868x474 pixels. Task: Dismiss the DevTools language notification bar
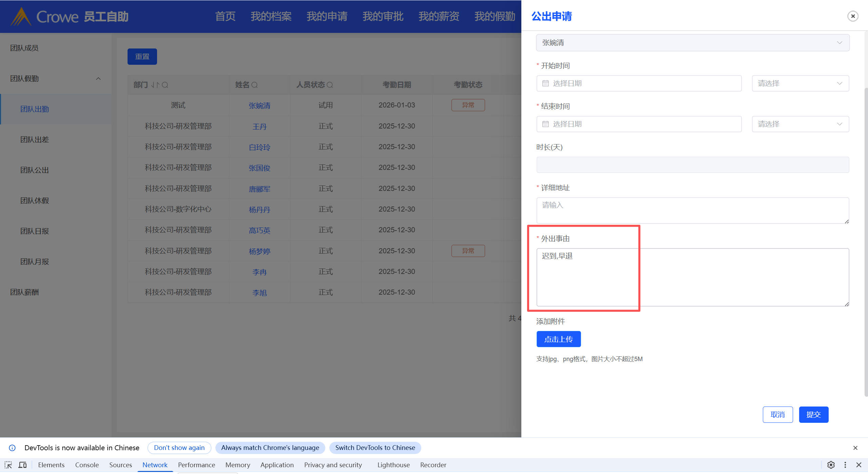click(855, 448)
